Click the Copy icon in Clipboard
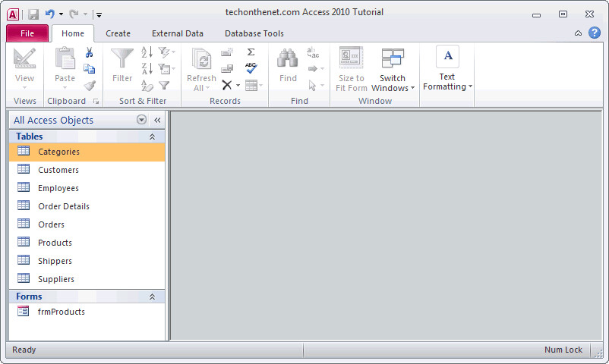609x364 pixels. pos(90,69)
